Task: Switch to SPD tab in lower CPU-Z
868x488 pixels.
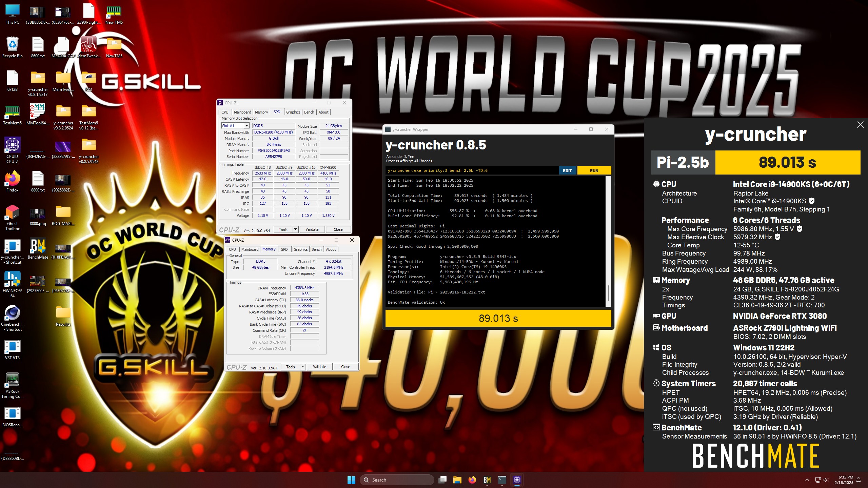Action: click(284, 249)
